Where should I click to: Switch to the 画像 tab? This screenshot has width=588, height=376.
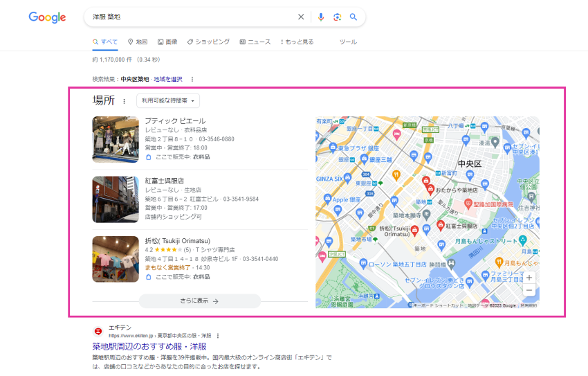tap(167, 42)
